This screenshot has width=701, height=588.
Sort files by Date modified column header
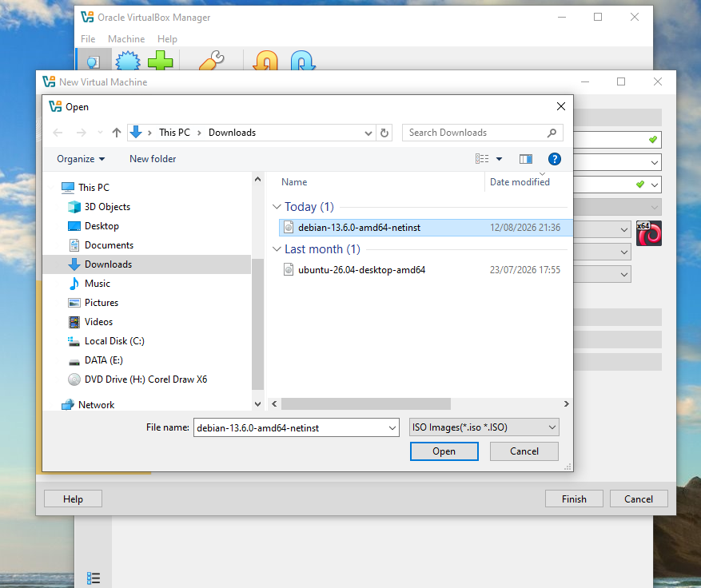(520, 182)
